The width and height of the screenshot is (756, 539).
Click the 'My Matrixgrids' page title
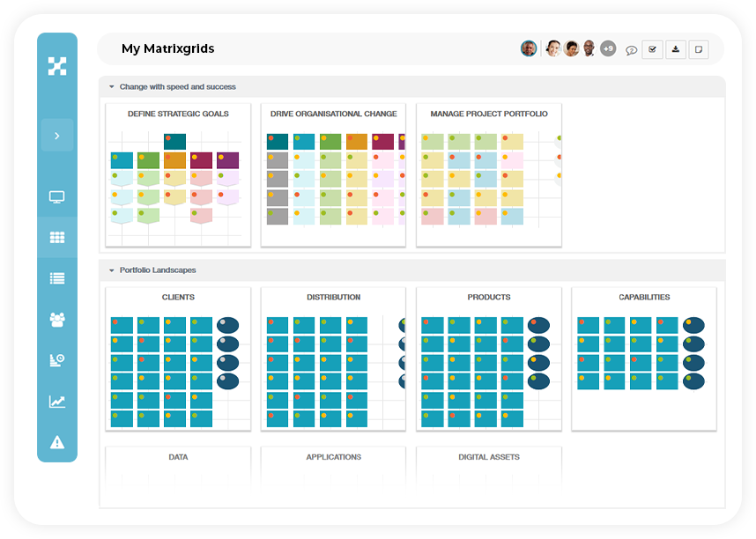pos(167,48)
